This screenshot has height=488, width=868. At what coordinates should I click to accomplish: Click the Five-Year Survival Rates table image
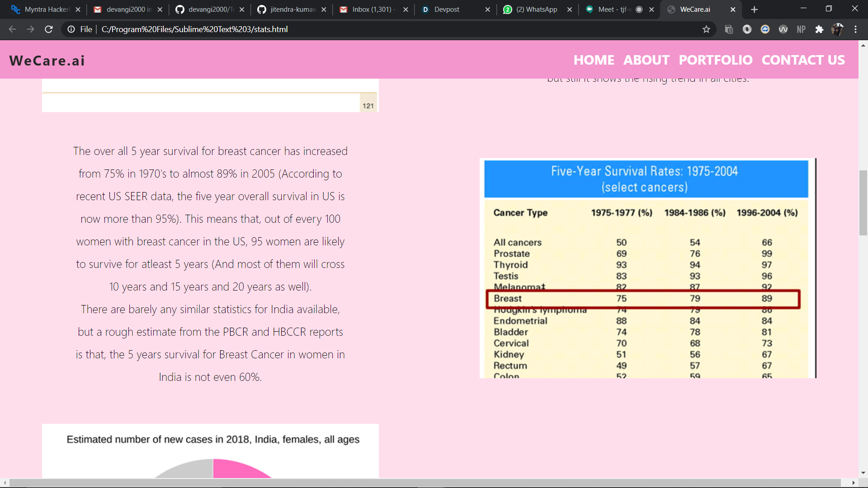(647, 268)
